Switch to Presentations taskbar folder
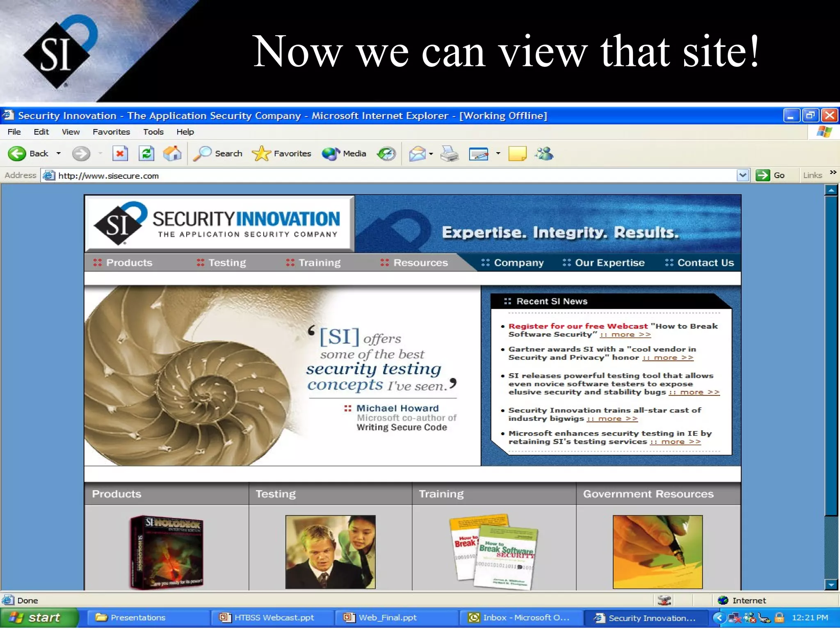The image size is (840, 630). click(x=148, y=618)
